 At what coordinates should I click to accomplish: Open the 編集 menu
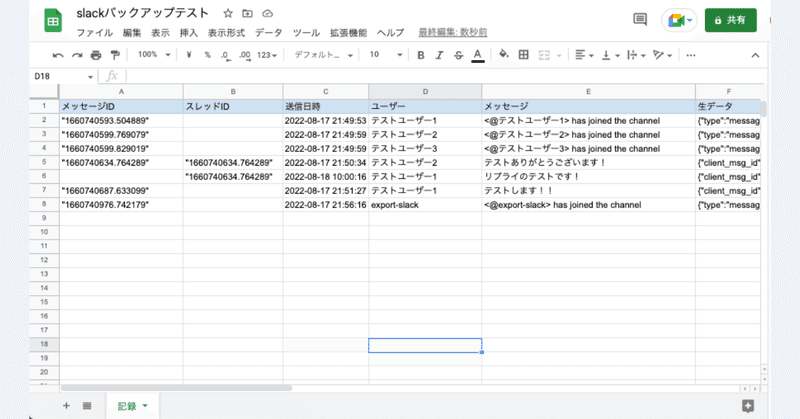pos(132,33)
